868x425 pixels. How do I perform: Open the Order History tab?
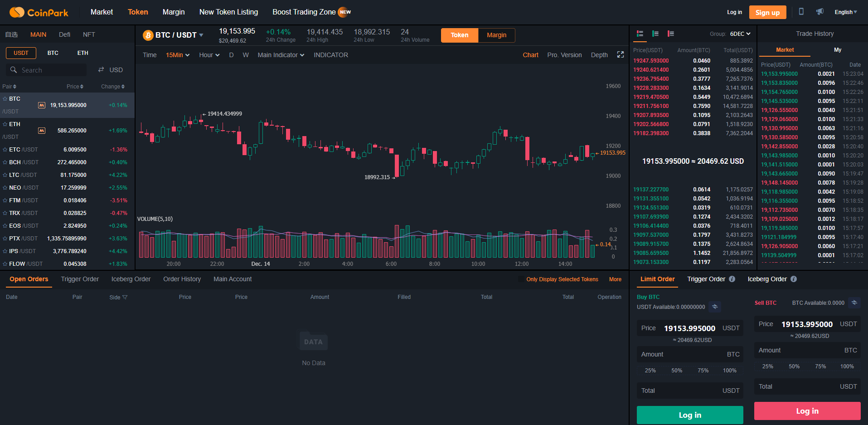pyautogui.click(x=182, y=279)
